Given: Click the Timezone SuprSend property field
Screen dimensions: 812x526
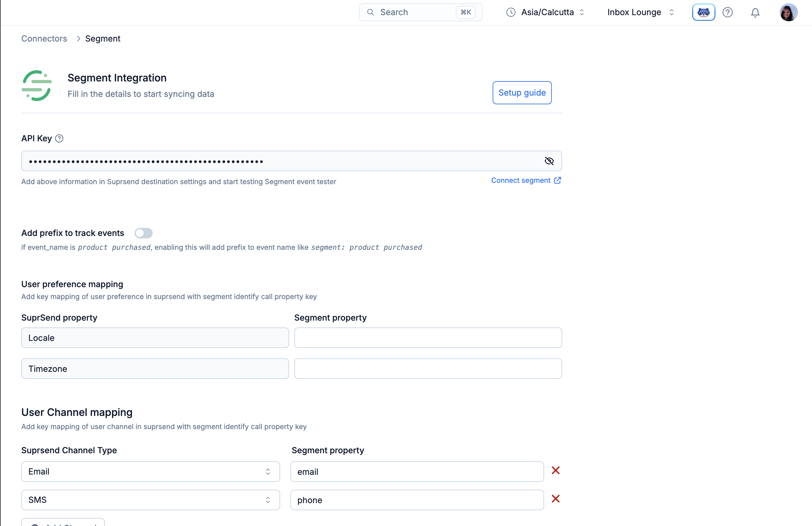Looking at the screenshot, I should pyautogui.click(x=155, y=368).
